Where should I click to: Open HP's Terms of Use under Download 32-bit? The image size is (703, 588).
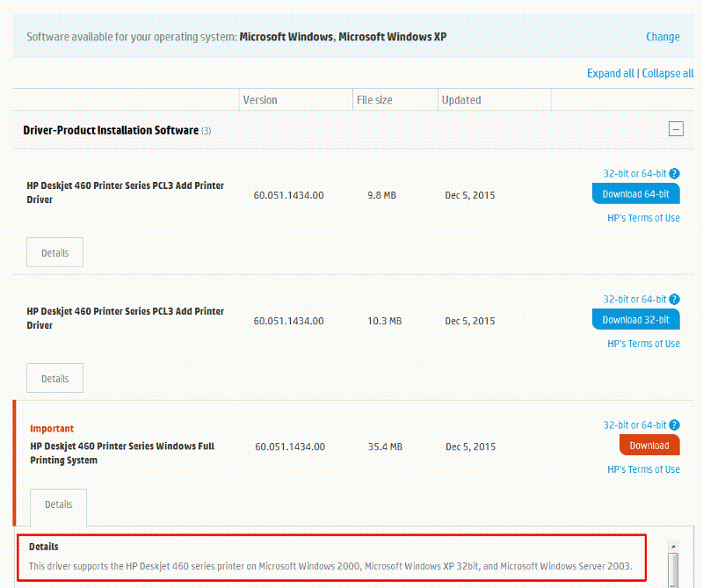tap(643, 344)
